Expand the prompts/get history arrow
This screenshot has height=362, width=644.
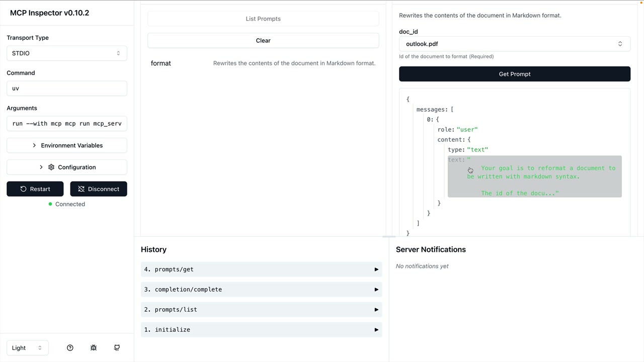[376, 269]
